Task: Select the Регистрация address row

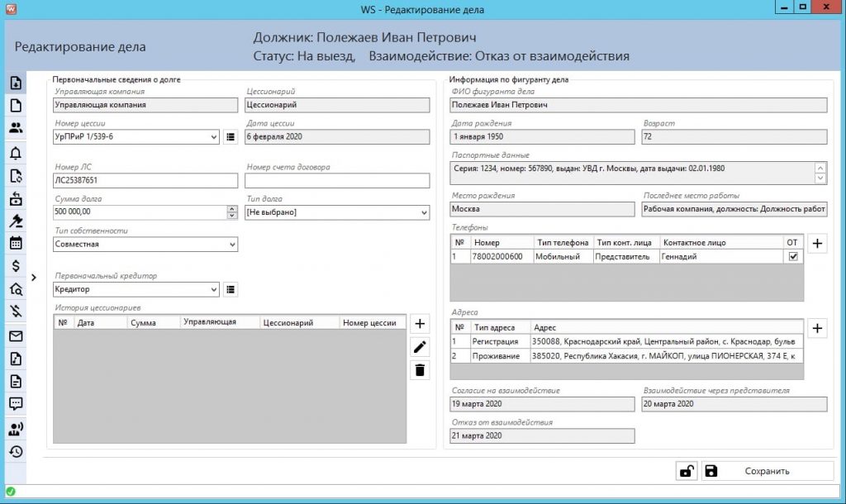Action: 626,341
